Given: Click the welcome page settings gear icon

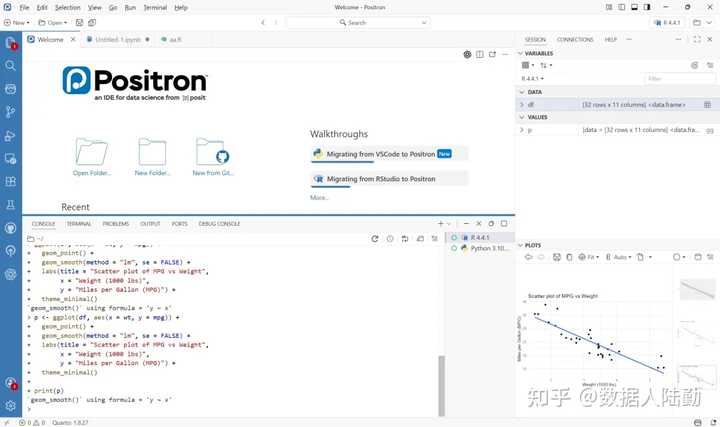Looking at the screenshot, I should click(467, 54).
